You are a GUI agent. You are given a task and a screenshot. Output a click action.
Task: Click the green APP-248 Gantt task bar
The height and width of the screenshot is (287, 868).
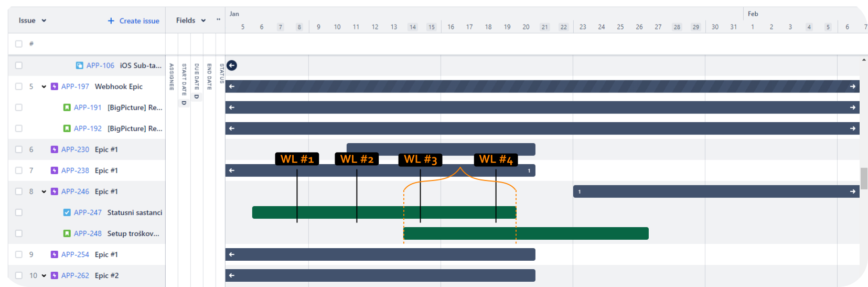(x=526, y=233)
